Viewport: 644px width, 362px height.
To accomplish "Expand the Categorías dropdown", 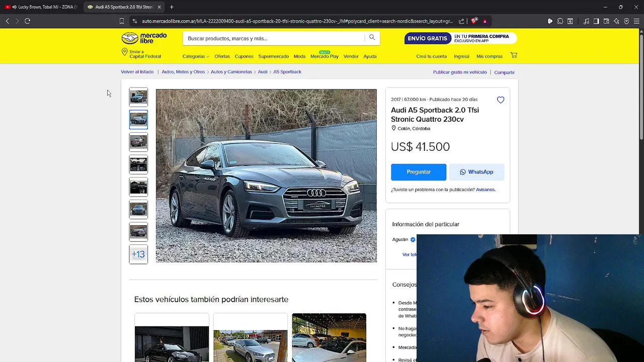I will click(x=196, y=56).
